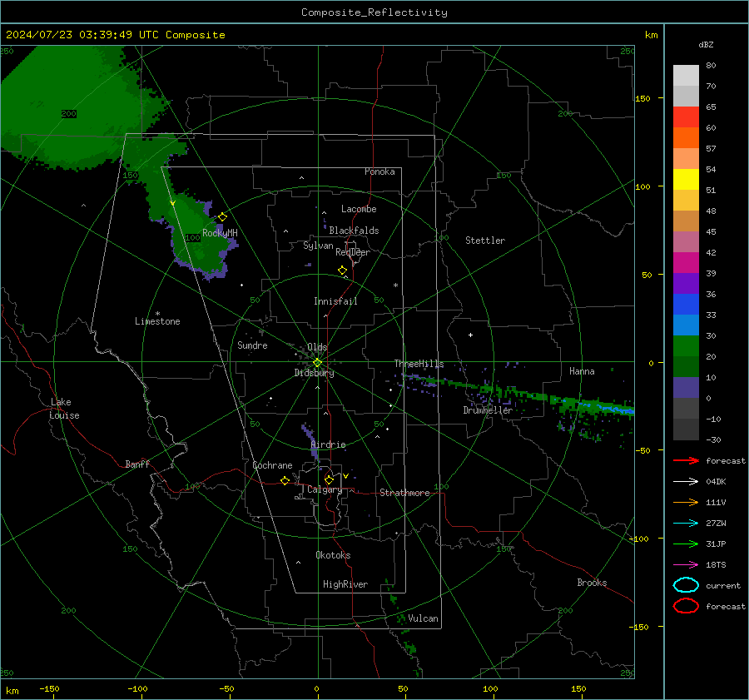Click the red forecast arrow in legend
749x700 pixels.
(x=686, y=460)
